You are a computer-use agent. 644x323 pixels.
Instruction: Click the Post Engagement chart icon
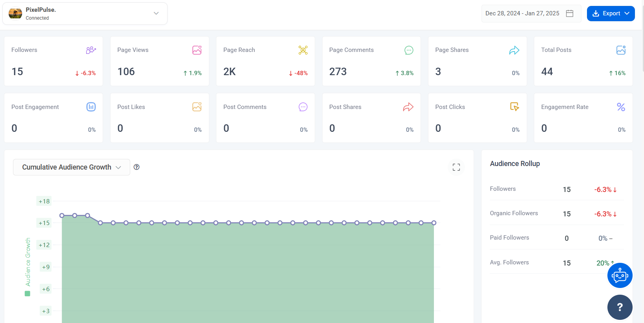click(91, 107)
